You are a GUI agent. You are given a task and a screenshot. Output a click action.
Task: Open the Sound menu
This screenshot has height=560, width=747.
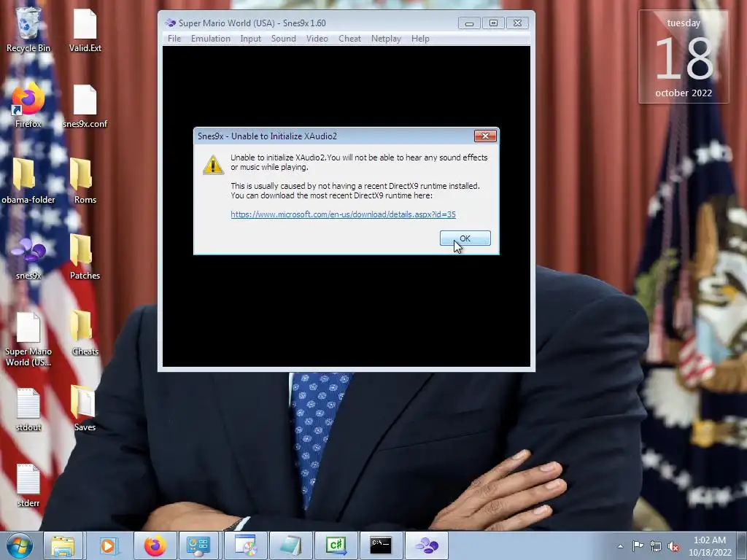point(284,39)
